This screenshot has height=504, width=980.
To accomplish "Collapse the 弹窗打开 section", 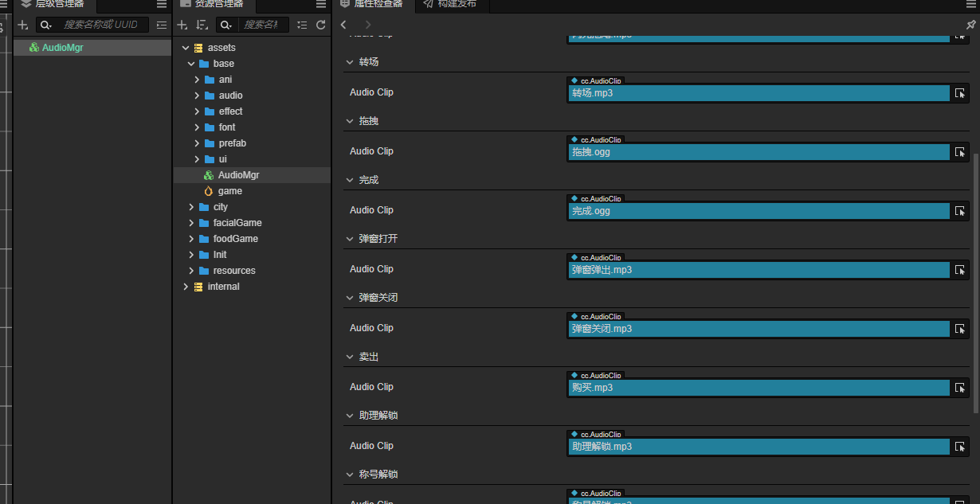I will pos(350,239).
